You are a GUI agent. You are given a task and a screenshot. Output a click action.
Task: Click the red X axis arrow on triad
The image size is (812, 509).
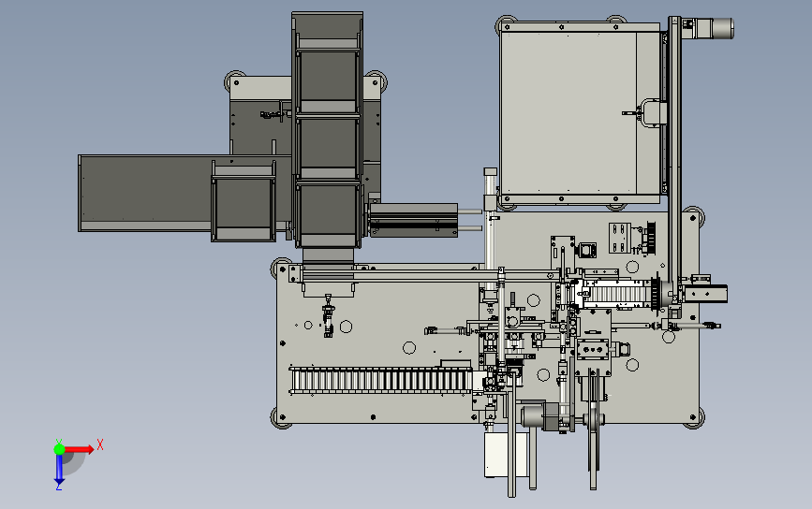point(80,449)
